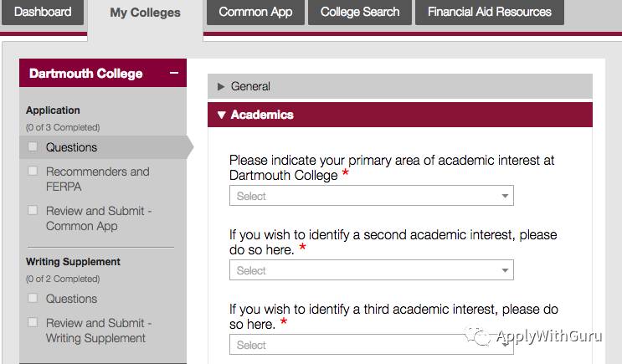Open primary academic interest dropdown
This screenshot has height=364, width=622.
pos(371,196)
